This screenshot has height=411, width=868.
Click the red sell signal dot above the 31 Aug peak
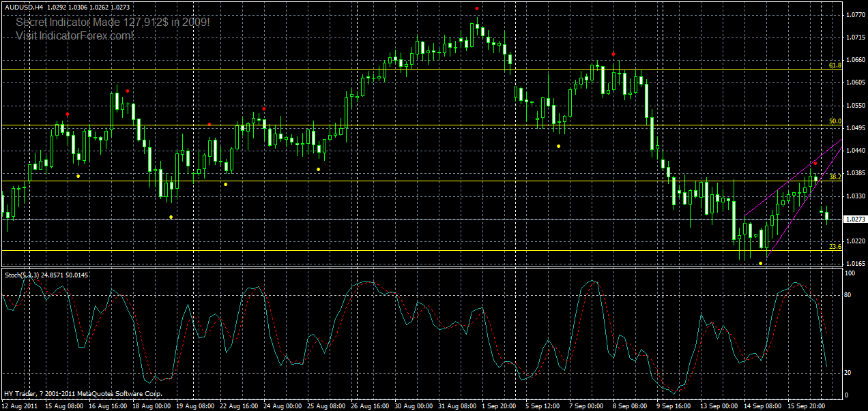[476, 8]
